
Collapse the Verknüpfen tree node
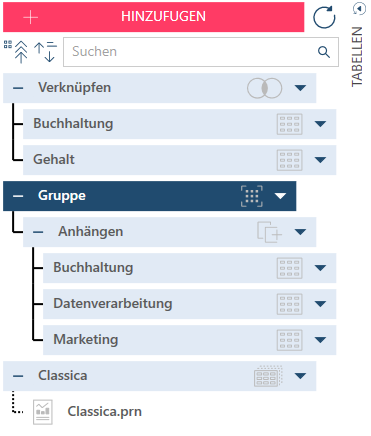coord(18,88)
